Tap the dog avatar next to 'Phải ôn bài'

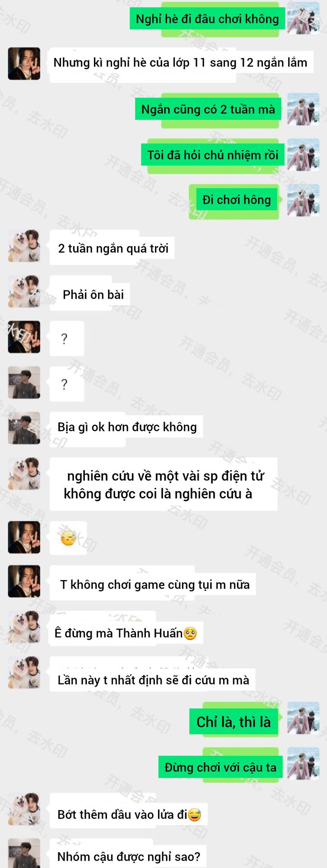tap(24, 291)
